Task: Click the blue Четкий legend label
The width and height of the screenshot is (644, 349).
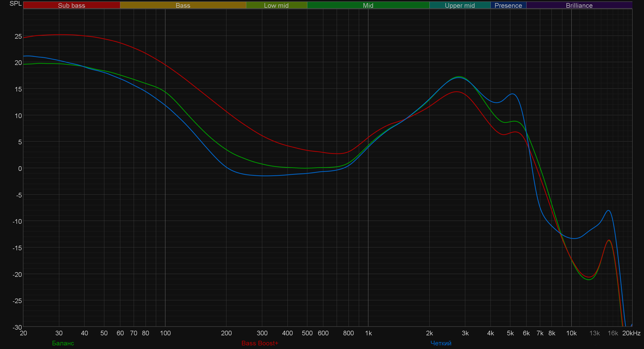Action: pyautogui.click(x=441, y=343)
